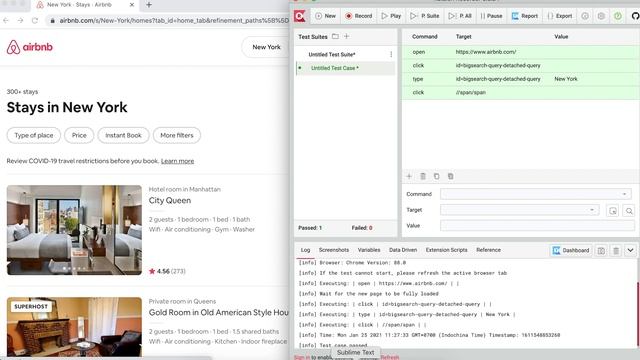The height and width of the screenshot is (360, 640).
Task: Open the Price filter
Action: point(79,135)
